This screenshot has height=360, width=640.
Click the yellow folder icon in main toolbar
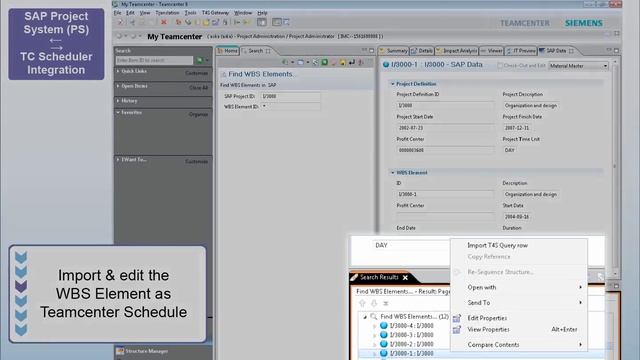[206, 22]
